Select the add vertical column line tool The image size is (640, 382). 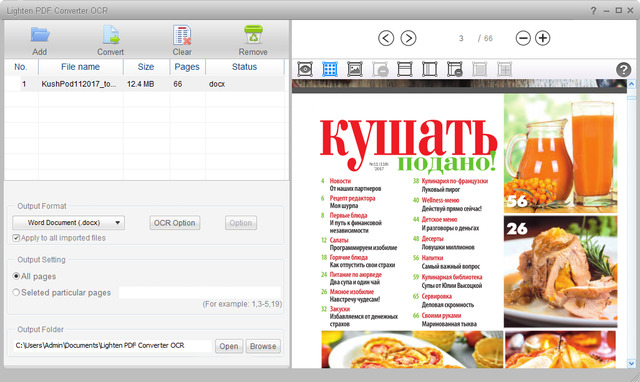[x=429, y=69]
